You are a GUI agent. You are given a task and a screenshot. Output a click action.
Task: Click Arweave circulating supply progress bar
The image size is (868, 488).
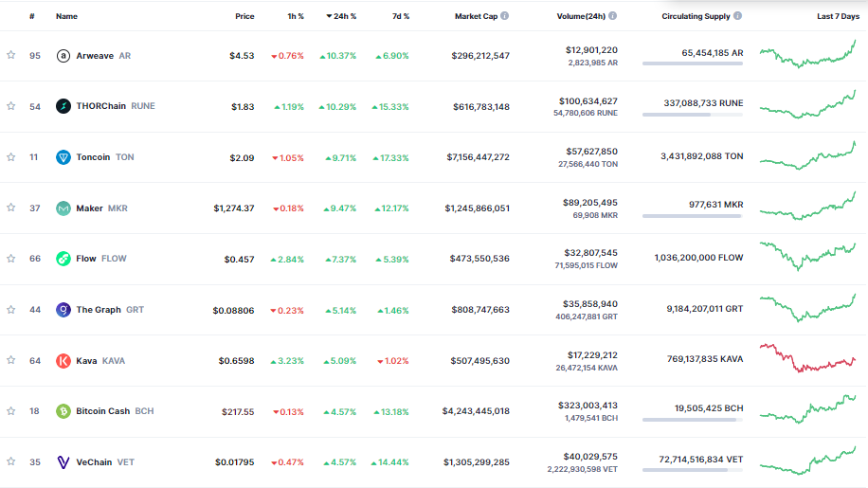click(x=693, y=63)
